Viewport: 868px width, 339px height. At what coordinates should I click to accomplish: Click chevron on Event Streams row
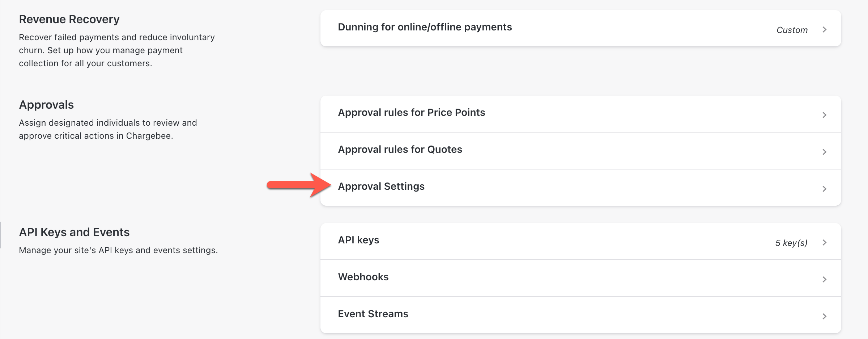pos(824,317)
